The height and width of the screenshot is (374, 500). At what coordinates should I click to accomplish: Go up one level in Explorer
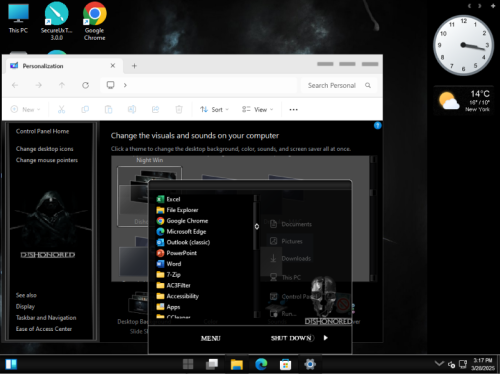(62, 85)
